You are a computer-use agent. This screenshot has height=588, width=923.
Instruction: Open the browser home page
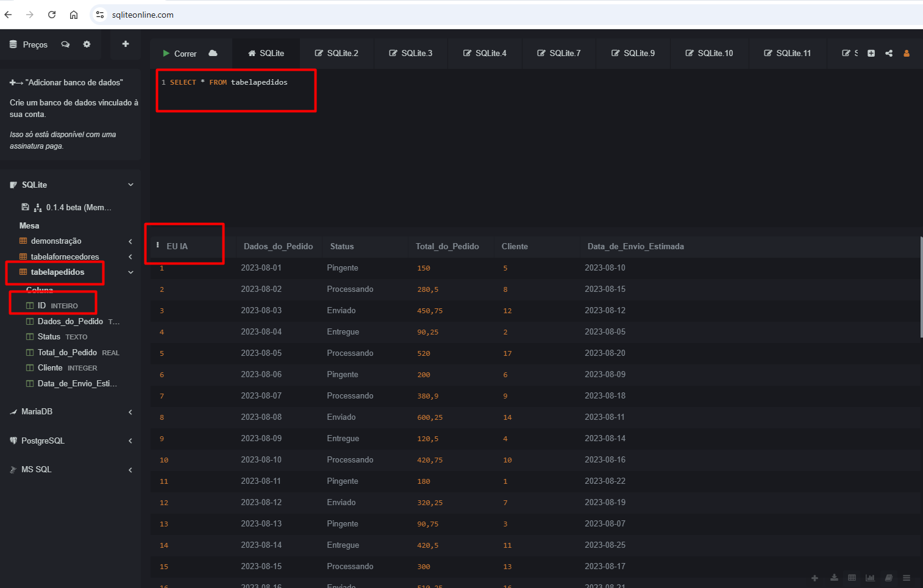pyautogui.click(x=74, y=15)
